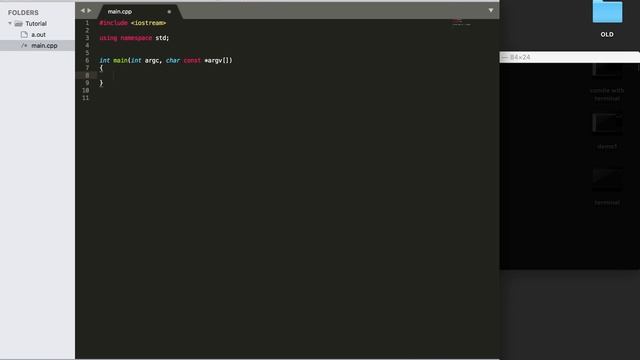Click line number 11 in gutter
The image size is (640, 360).
coord(85,98)
